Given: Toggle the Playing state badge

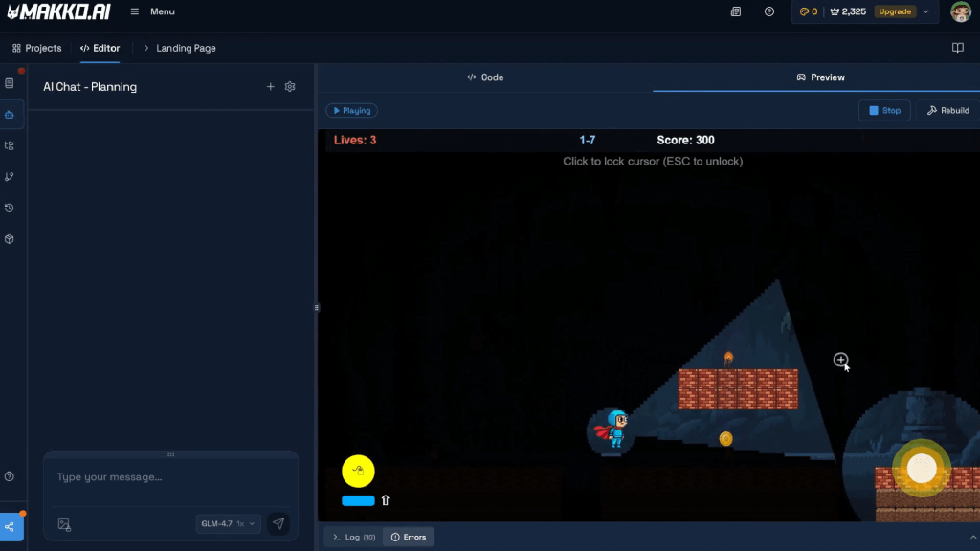Looking at the screenshot, I should point(351,110).
